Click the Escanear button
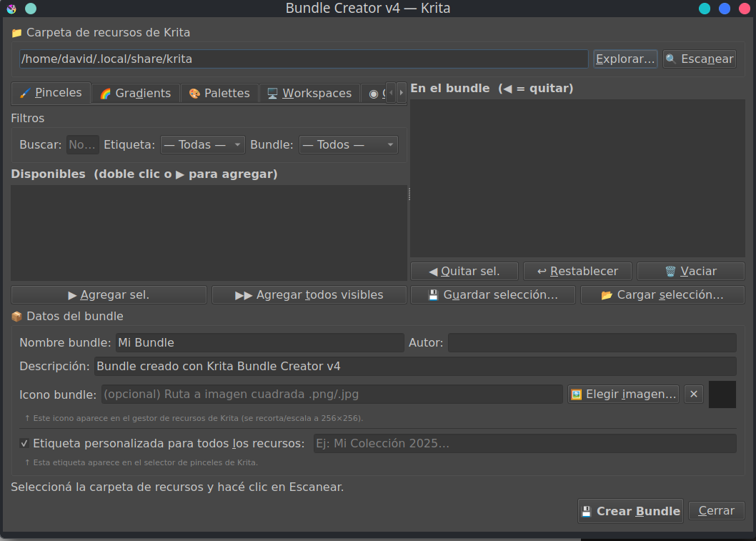Viewport: 756px width, 541px height. 699,59
